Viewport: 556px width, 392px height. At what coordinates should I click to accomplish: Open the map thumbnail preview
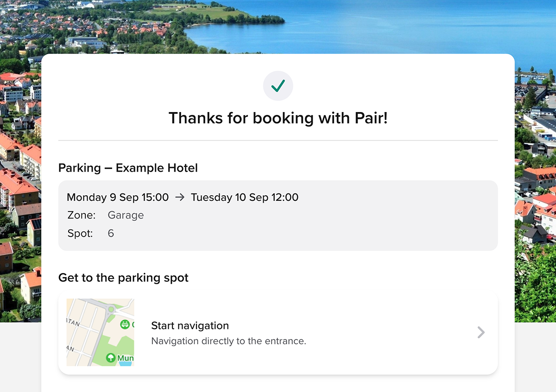[x=100, y=332]
